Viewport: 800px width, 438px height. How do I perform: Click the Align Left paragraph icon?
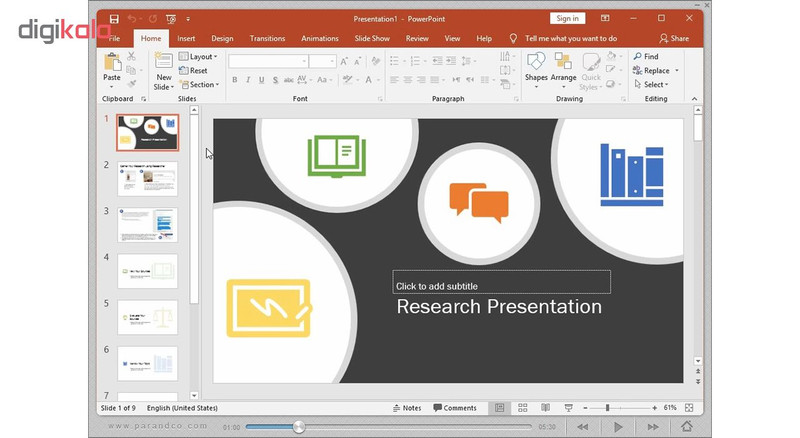click(394, 80)
